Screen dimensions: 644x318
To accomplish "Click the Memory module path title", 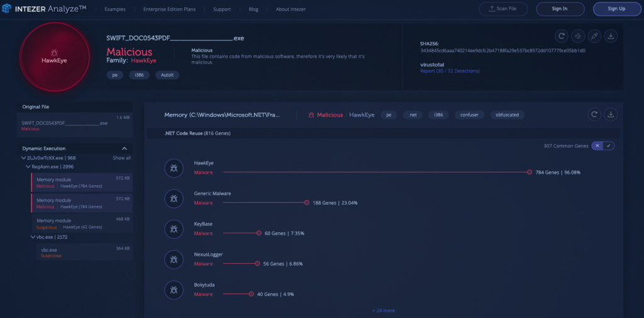I will (222, 115).
